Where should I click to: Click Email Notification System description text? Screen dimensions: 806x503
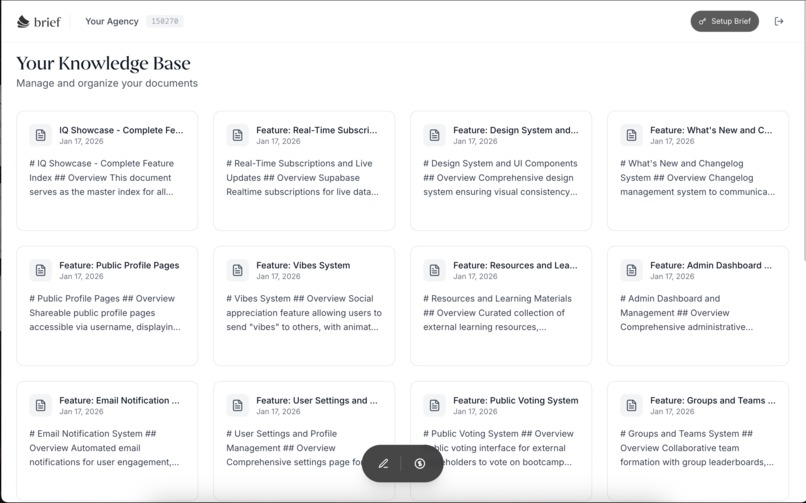[104, 448]
